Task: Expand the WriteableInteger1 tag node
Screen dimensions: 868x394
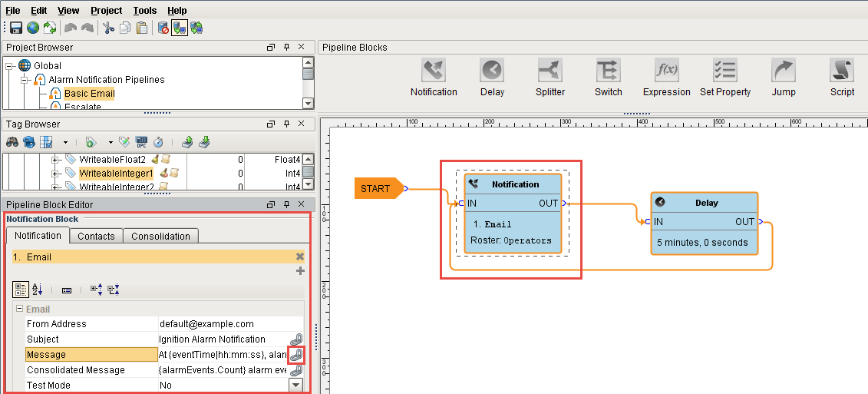Action: click(x=54, y=174)
